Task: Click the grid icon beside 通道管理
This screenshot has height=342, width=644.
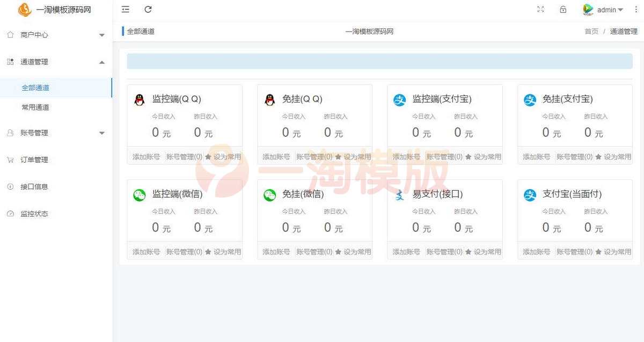Action: (10, 62)
